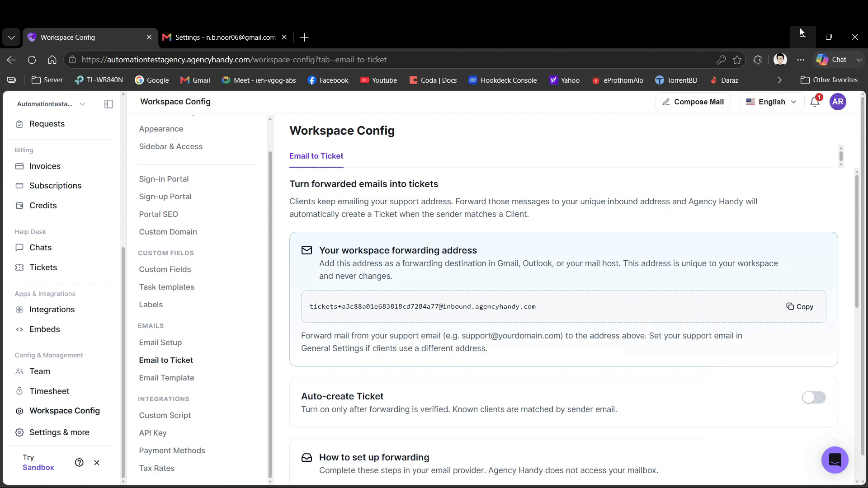Go to browser home icon
This screenshot has width=868, height=488.
[52, 60]
